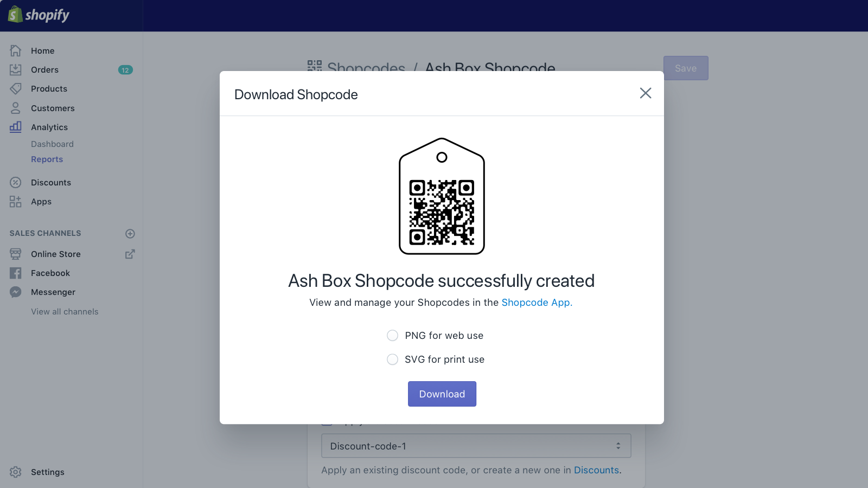Select SVG for print use
The height and width of the screenshot is (488, 868).
coord(392,359)
